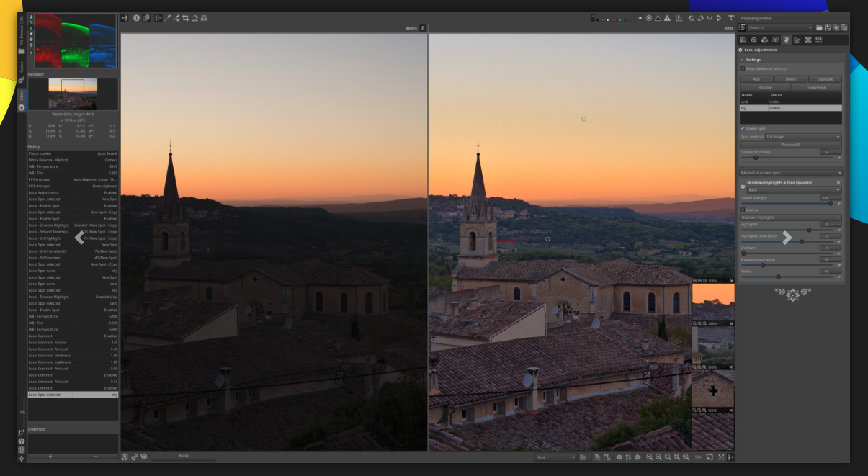This screenshot has width=868, height=476.
Task: Toggle highlight clipping indication warning icon
Action: coord(667,18)
